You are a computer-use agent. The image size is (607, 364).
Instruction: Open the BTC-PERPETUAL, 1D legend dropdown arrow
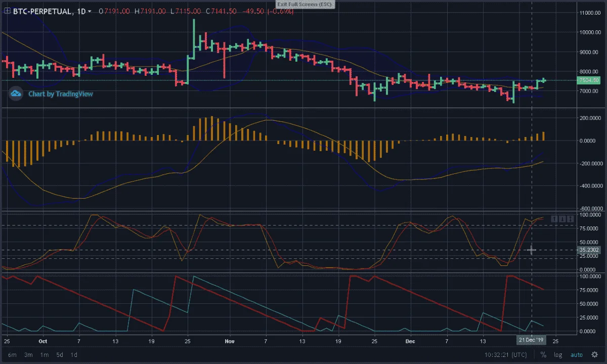[90, 11]
